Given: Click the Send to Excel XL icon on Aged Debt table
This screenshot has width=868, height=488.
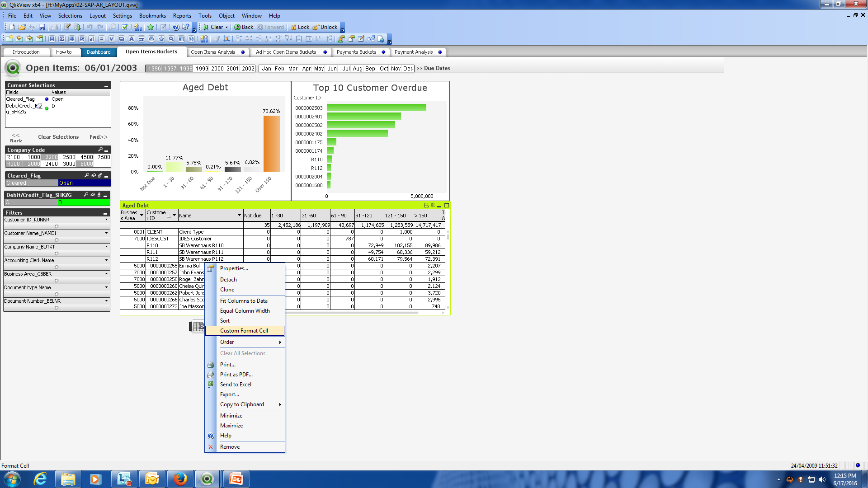Looking at the screenshot, I should (433, 205).
